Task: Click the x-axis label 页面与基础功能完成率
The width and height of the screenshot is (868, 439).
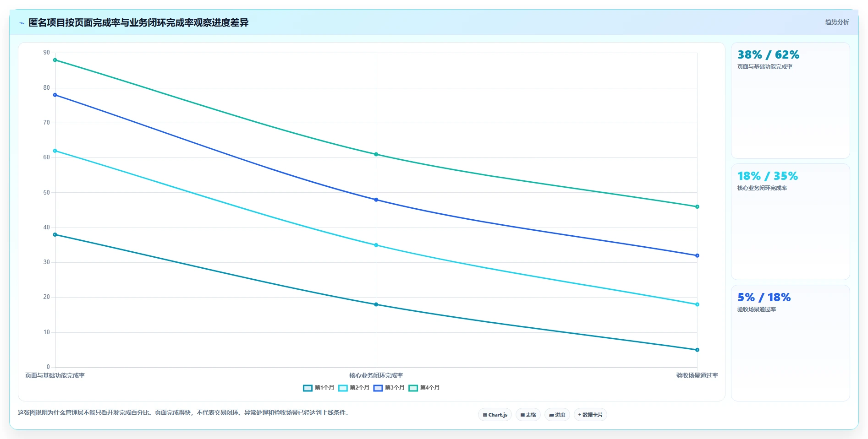Action: pos(55,375)
